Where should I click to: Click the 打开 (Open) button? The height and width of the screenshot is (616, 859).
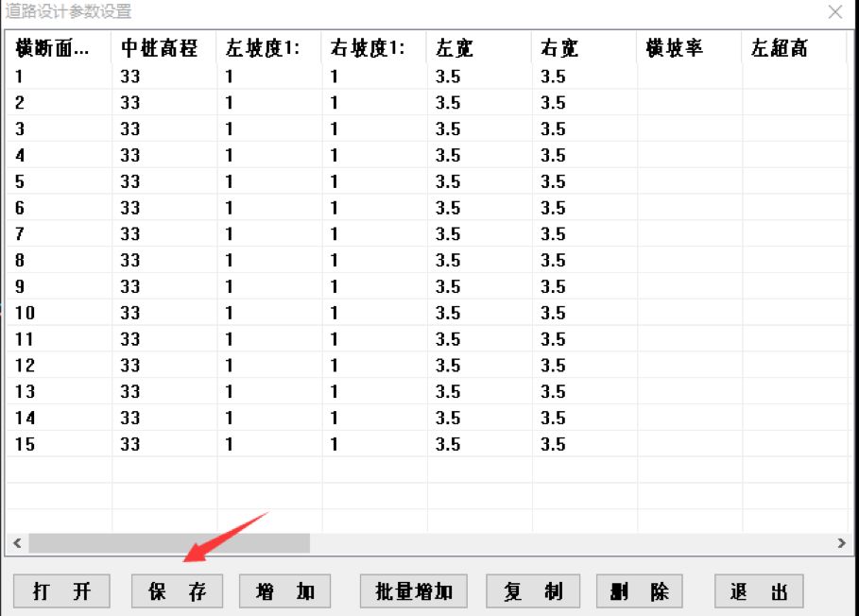click(61, 590)
